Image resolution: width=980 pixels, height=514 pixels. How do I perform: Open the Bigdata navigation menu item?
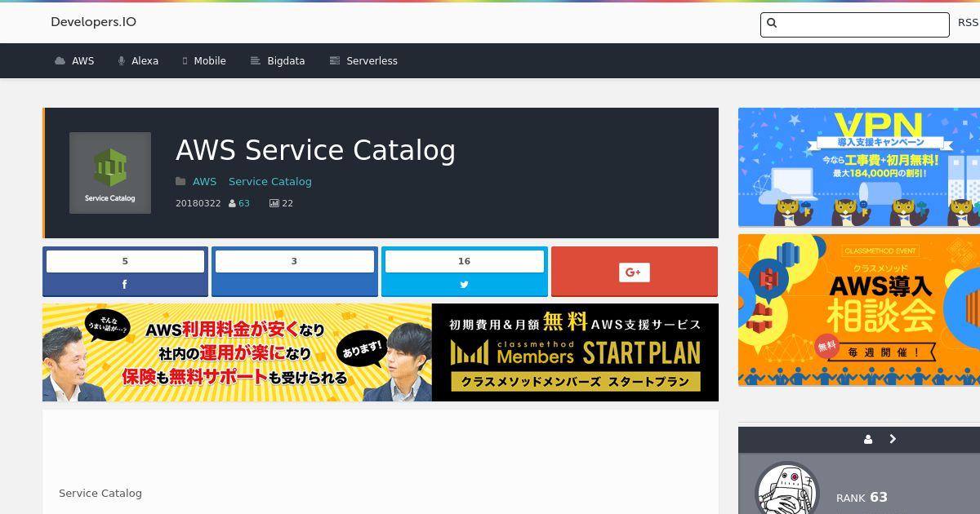278,61
